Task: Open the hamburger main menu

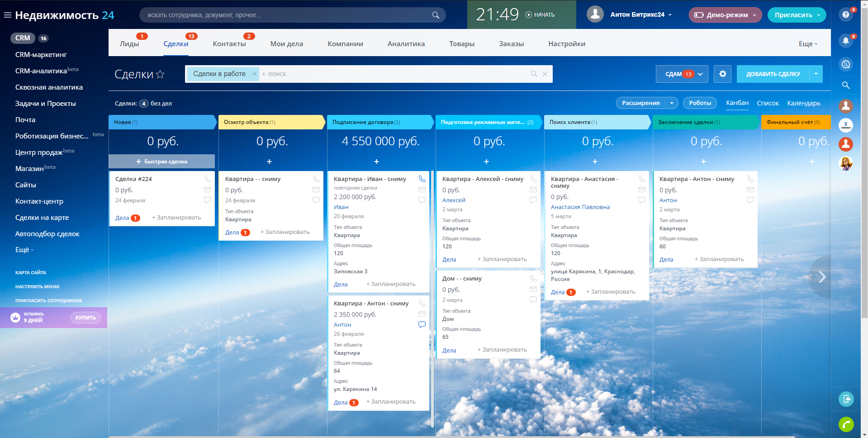Action: [7, 15]
